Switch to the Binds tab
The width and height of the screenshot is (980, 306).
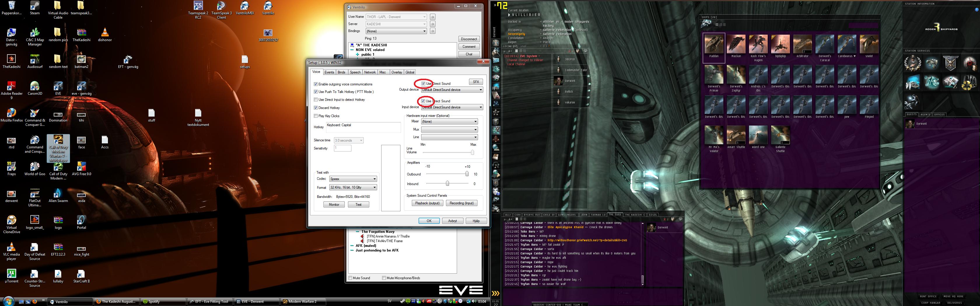[x=342, y=72]
